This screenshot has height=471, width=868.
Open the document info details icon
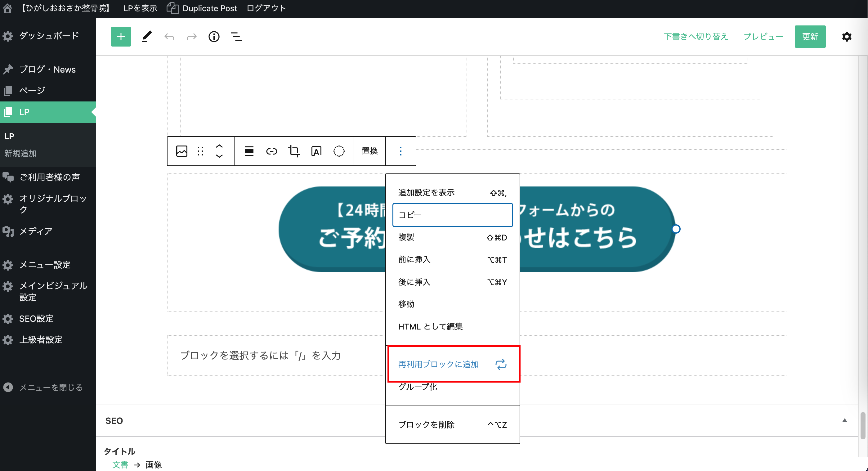[214, 36]
